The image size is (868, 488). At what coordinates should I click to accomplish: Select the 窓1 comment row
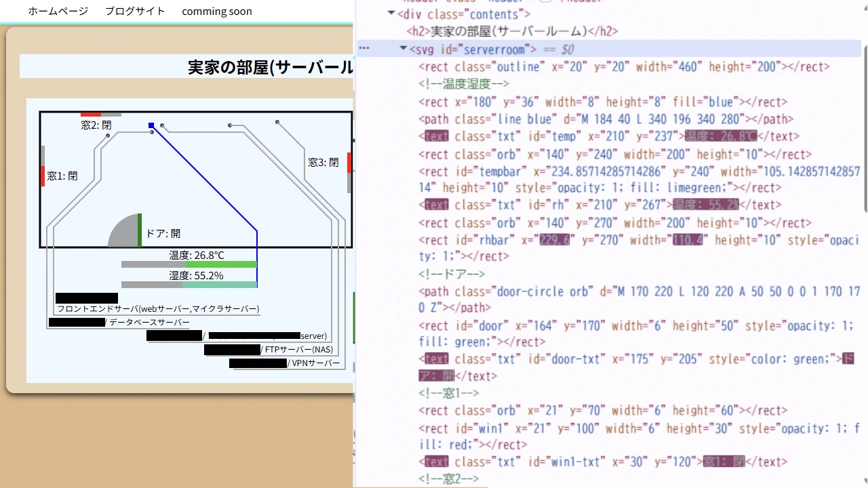coord(448,393)
